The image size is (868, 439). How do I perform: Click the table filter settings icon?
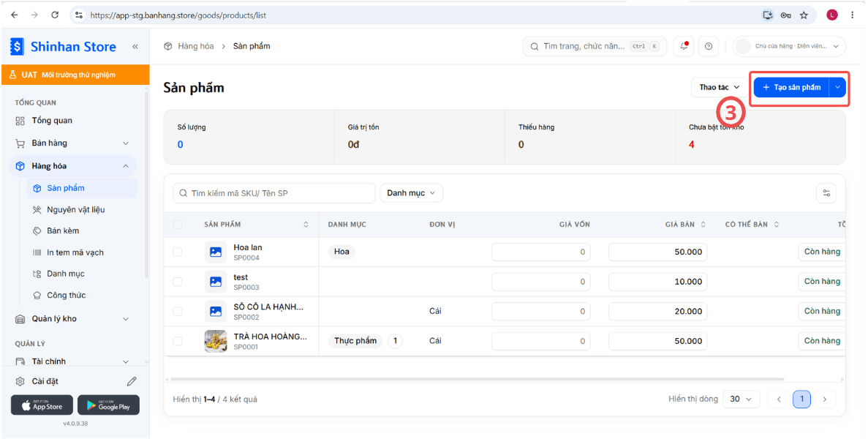pos(826,193)
